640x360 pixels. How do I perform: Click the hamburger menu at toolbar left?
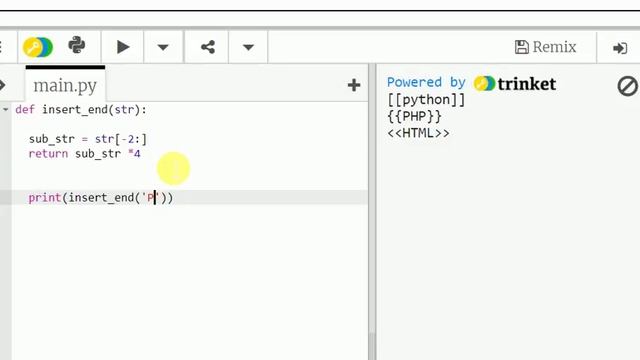coord(1,47)
